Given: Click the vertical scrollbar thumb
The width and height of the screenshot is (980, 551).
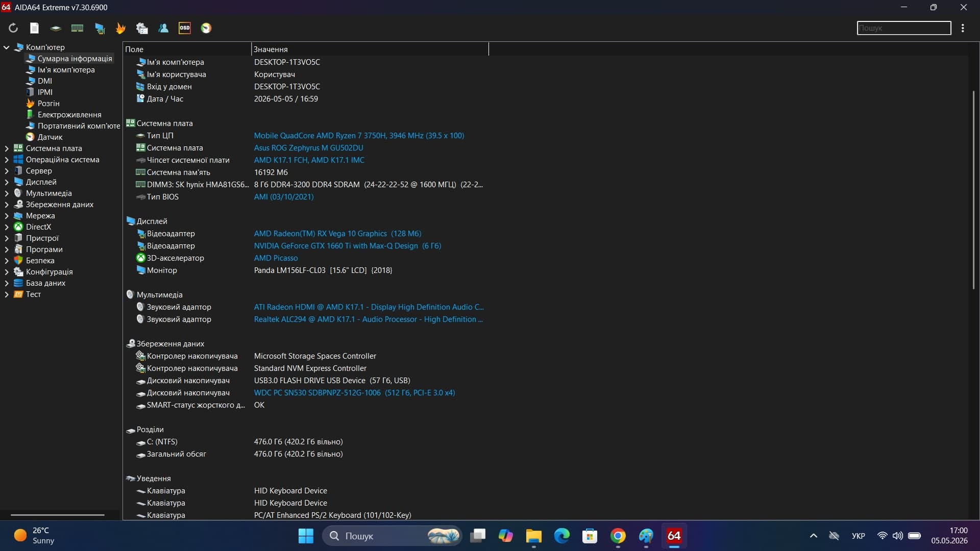Looking at the screenshot, I should (x=974, y=190).
